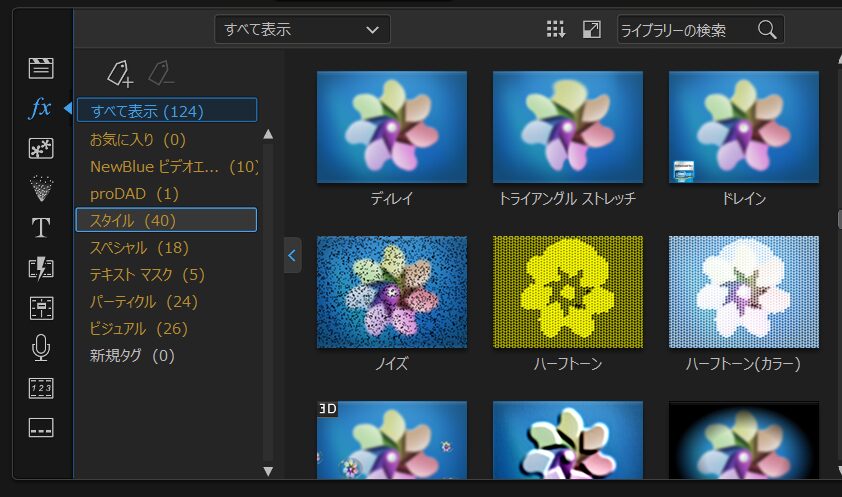Select the white-outlined pinwheel effect thumbnail
This screenshot has width=842, height=497.
568,440
